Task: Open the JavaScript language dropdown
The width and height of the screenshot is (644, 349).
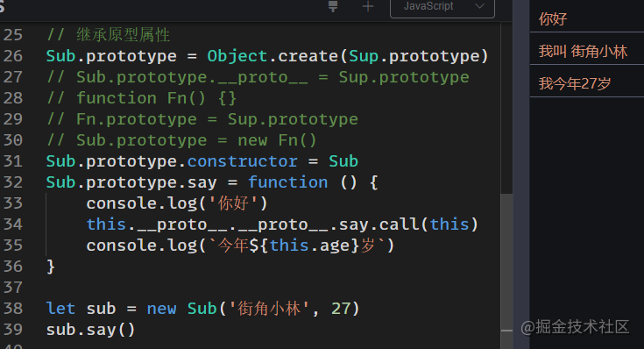Action: [x=442, y=7]
